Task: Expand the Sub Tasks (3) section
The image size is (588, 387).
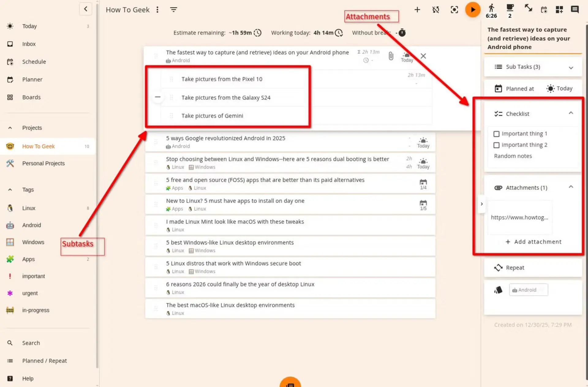Action: click(533, 67)
